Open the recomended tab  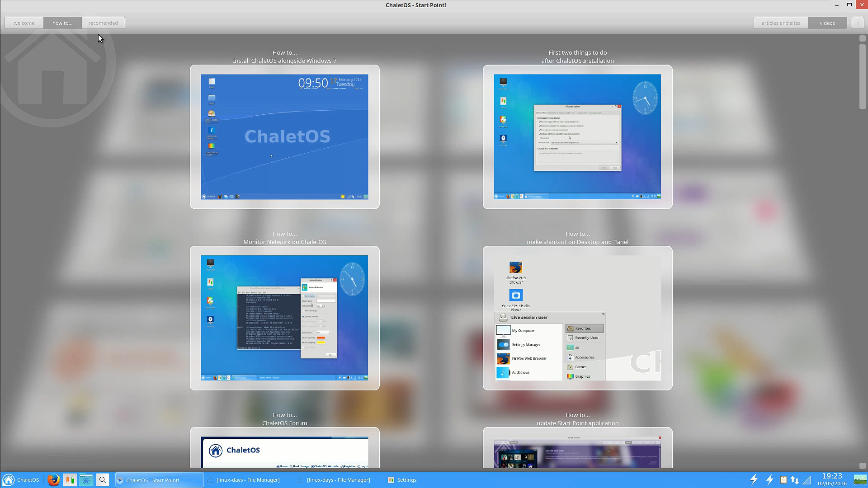(x=103, y=23)
